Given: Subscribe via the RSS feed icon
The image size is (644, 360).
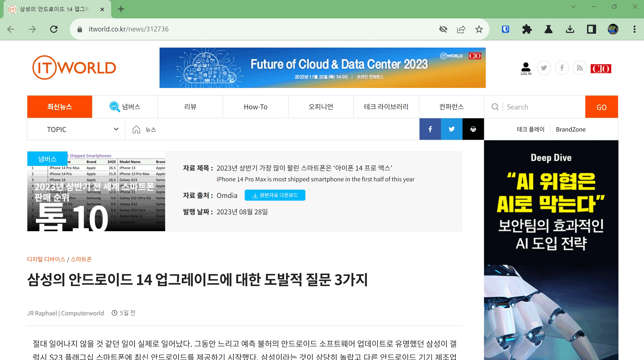Looking at the screenshot, I should tap(580, 68).
